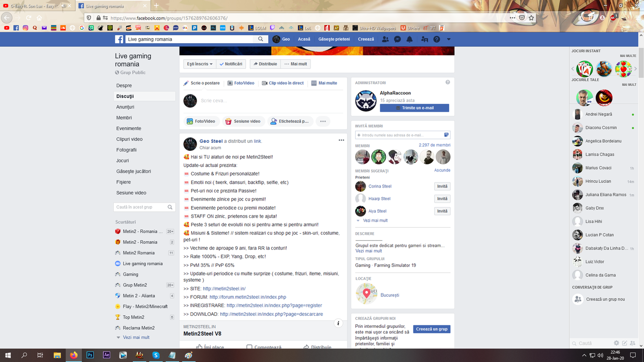Open Geo's profile from the header
The height and width of the screenshot is (362, 644).
coord(281,39)
